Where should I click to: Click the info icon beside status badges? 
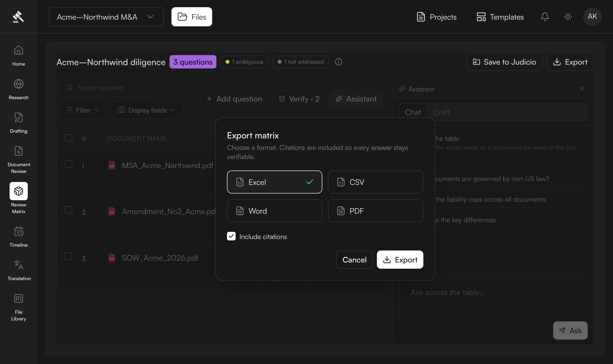pyautogui.click(x=338, y=62)
